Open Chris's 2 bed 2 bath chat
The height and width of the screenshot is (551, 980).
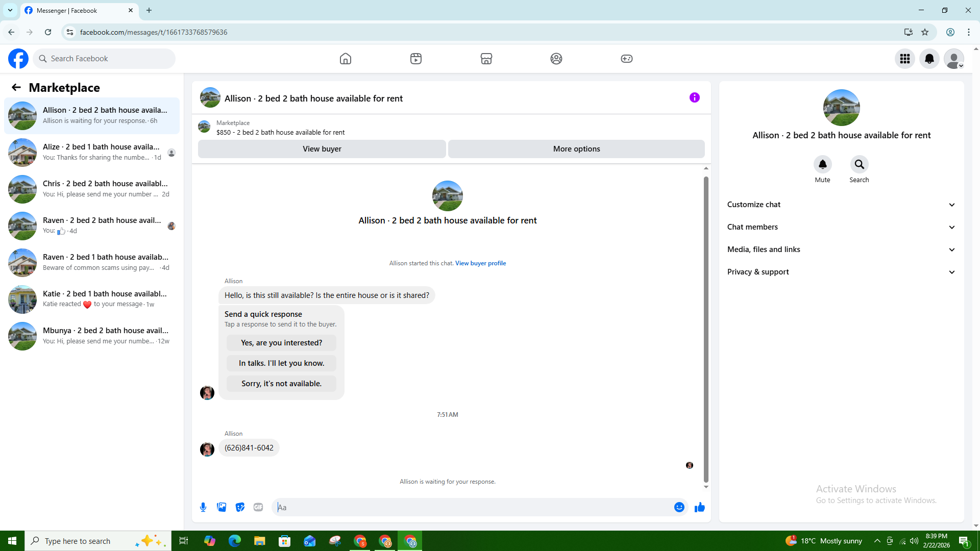tap(92, 189)
